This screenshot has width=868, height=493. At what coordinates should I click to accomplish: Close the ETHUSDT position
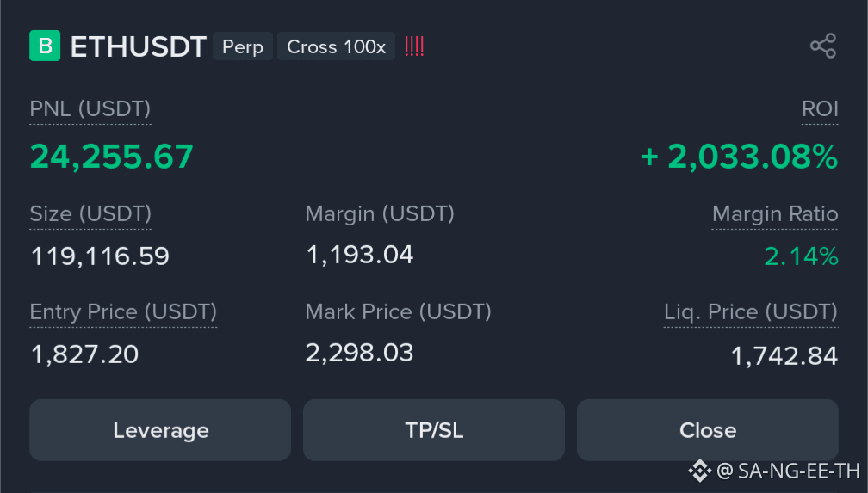tap(708, 430)
